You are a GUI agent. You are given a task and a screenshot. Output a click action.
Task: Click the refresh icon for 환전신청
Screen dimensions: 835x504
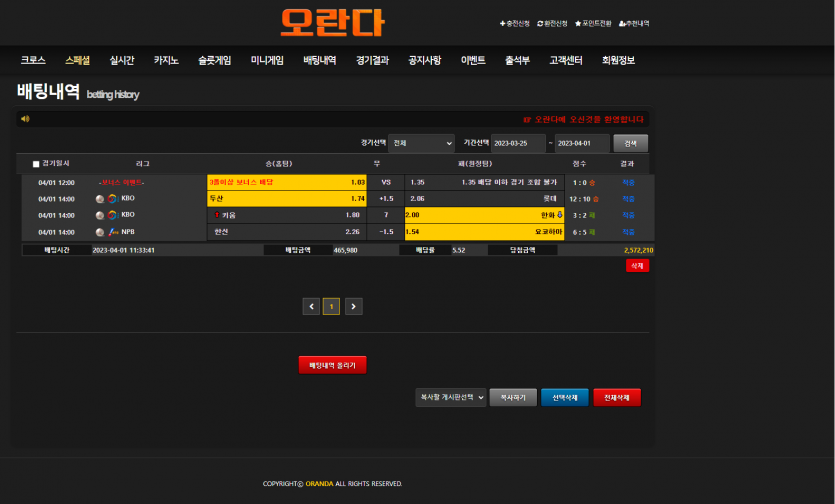point(540,23)
